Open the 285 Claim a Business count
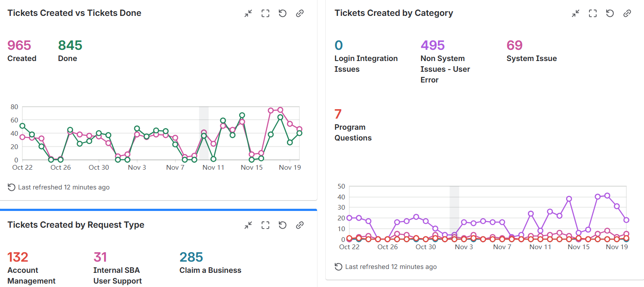The image size is (644, 287). tap(191, 257)
